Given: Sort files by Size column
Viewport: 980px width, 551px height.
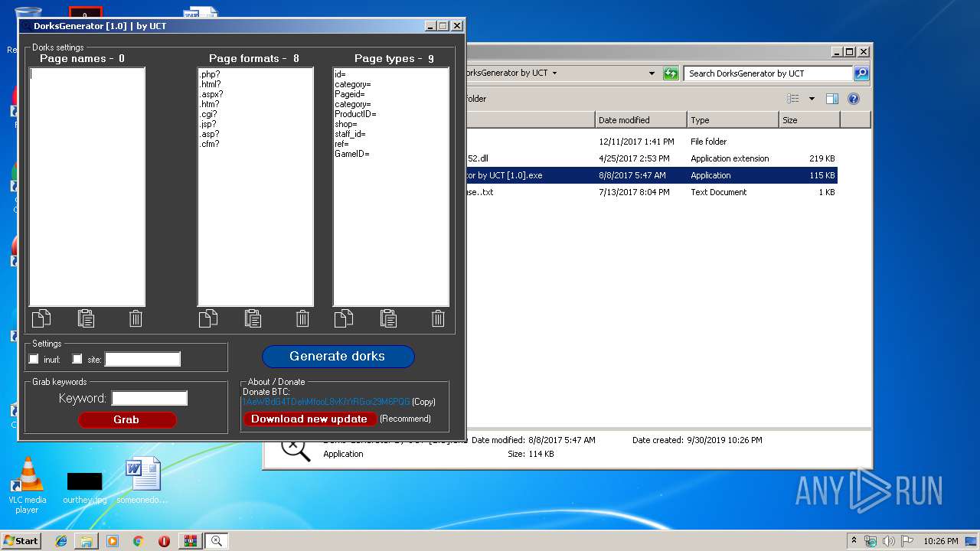Looking at the screenshot, I should tap(809, 120).
